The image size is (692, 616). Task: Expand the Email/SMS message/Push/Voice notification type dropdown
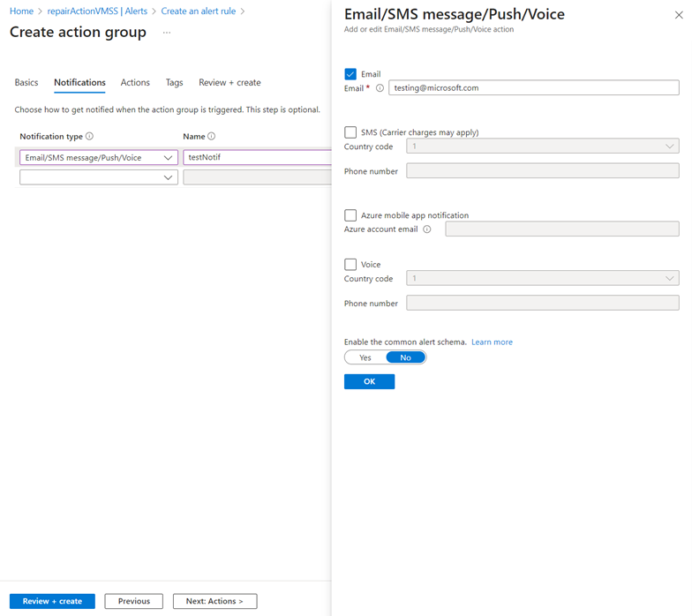click(x=98, y=158)
